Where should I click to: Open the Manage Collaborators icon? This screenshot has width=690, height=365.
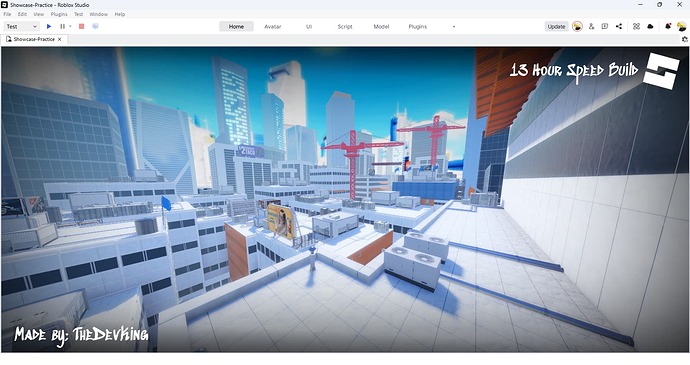[591, 26]
